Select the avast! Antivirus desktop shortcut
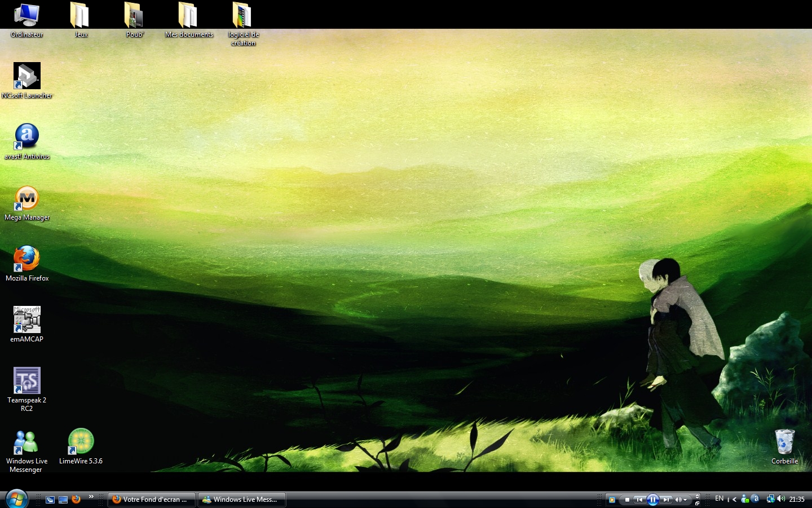The width and height of the screenshot is (812, 508). 27,142
